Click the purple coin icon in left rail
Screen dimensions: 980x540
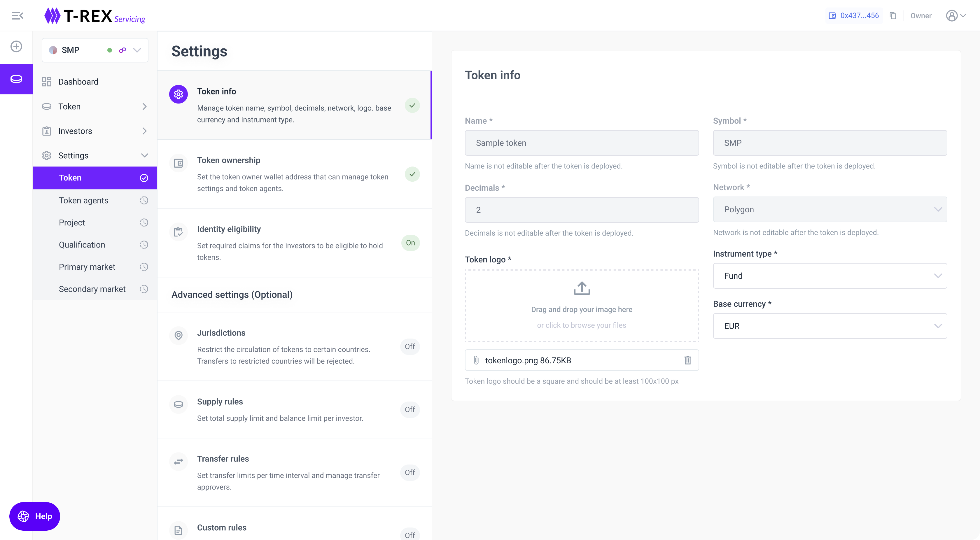(x=16, y=79)
